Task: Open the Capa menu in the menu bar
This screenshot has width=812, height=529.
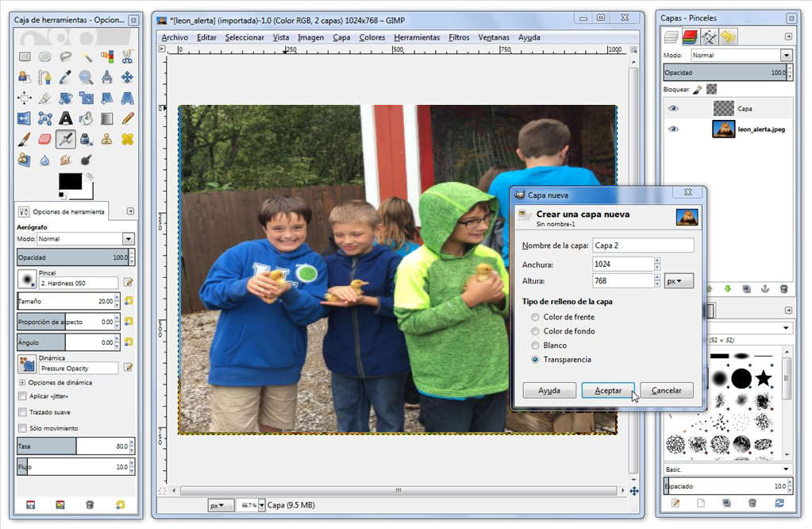Action: pyautogui.click(x=341, y=37)
